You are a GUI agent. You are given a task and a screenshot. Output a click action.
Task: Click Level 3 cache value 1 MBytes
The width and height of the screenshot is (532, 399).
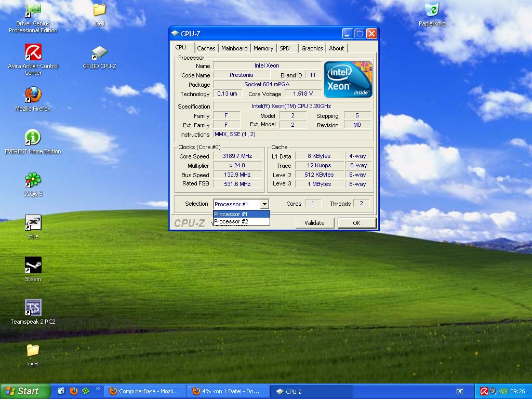pos(320,184)
